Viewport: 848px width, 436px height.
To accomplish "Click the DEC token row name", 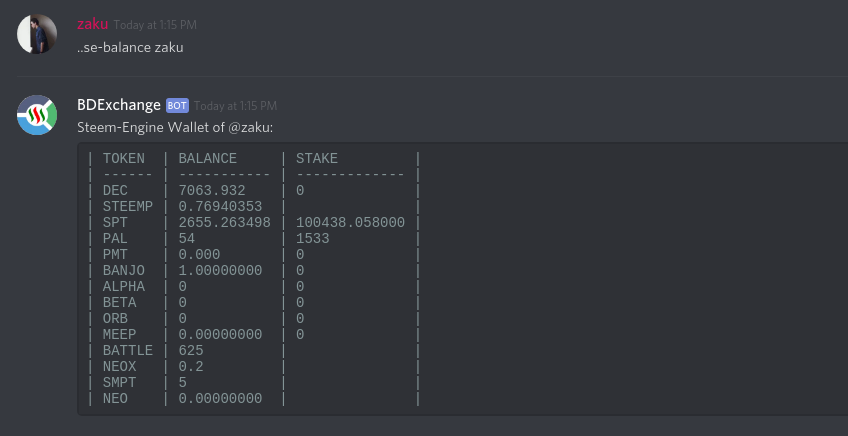I will tap(115, 190).
